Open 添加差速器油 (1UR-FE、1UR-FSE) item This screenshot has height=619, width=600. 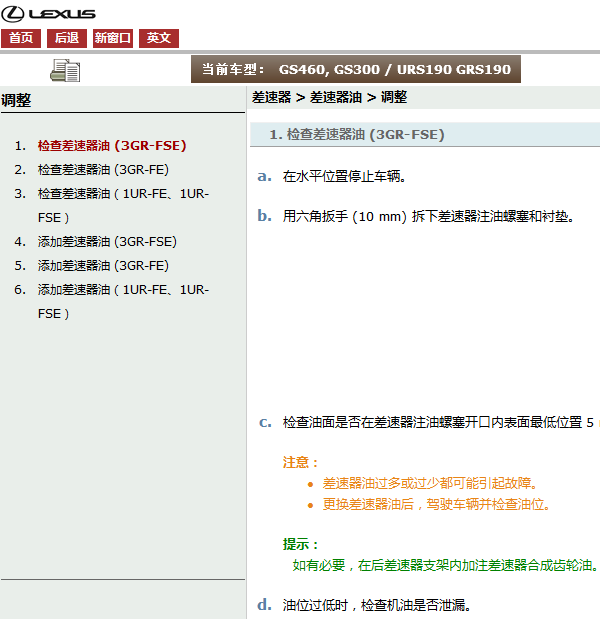click(123, 302)
